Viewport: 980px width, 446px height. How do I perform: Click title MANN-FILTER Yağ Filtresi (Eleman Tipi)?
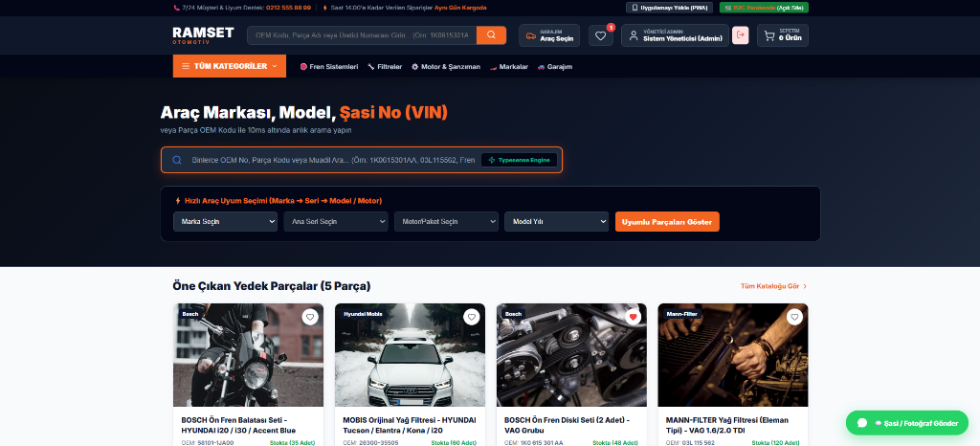click(727, 425)
